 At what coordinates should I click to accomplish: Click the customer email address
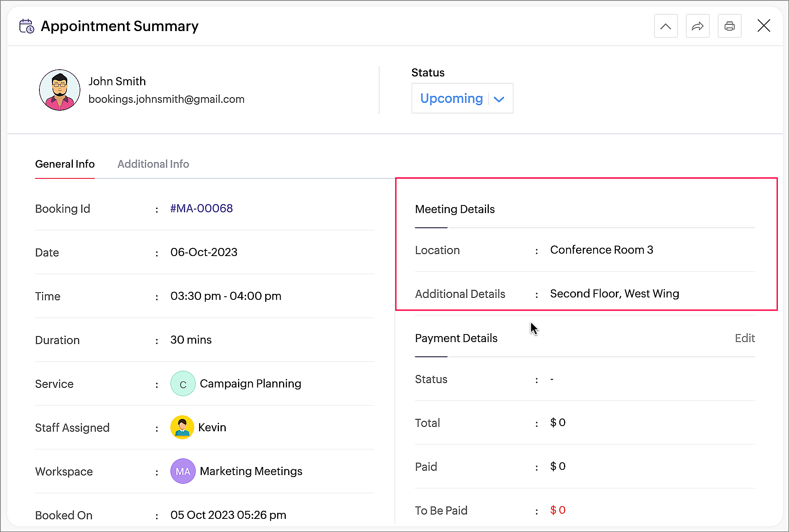[166, 99]
